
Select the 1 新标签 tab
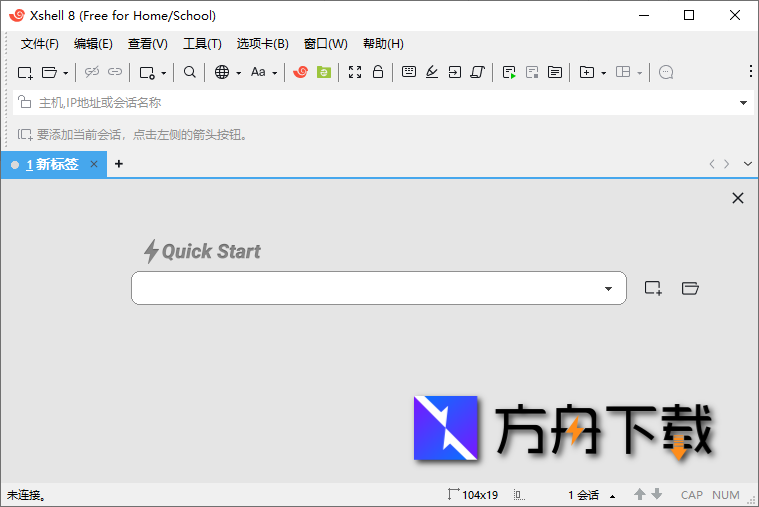click(x=52, y=165)
